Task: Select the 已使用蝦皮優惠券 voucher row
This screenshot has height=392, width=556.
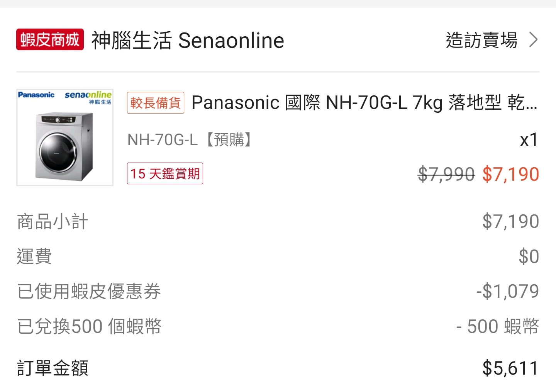Action: [278, 291]
